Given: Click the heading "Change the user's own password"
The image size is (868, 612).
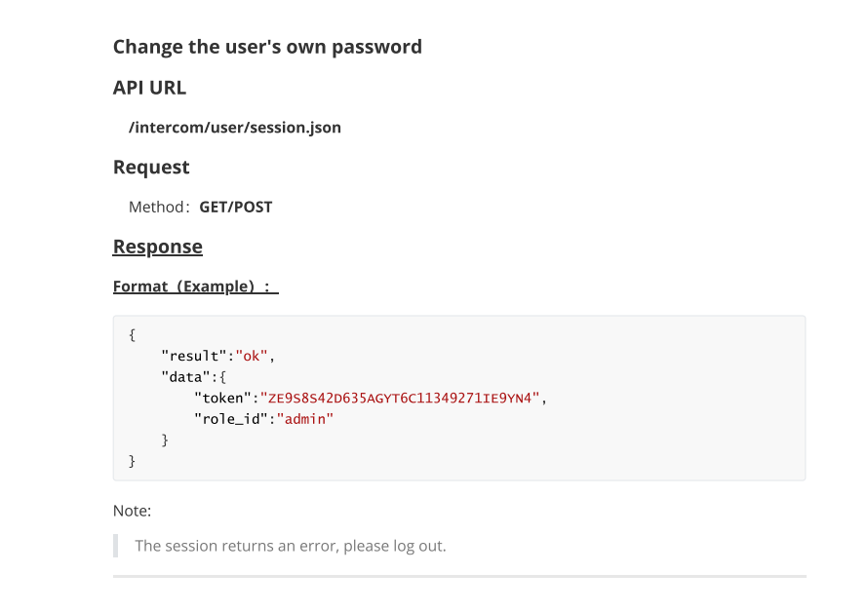Looking at the screenshot, I should [267, 47].
